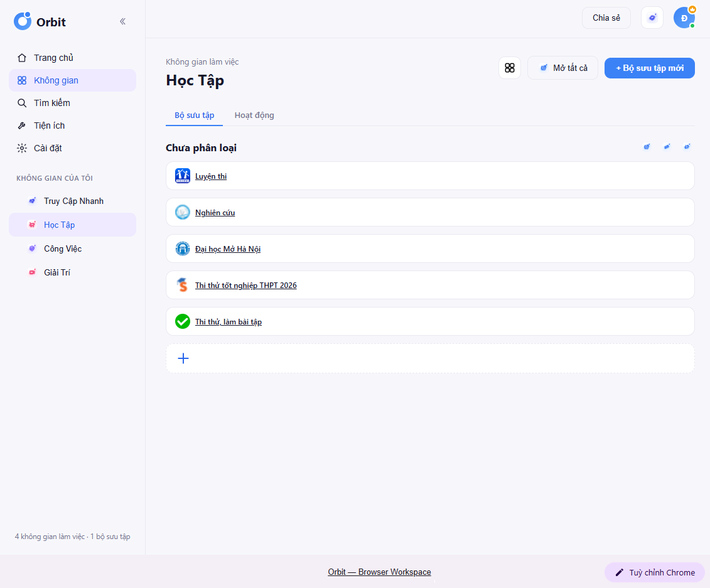Click the plus card to add an item
Image resolution: width=710 pixels, height=588 pixels.
(x=430, y=358)
